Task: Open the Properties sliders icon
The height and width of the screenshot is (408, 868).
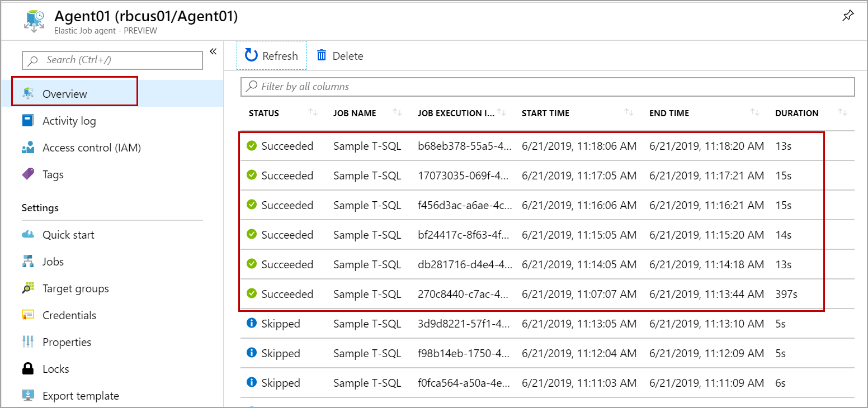Action: tap(28, 342)
